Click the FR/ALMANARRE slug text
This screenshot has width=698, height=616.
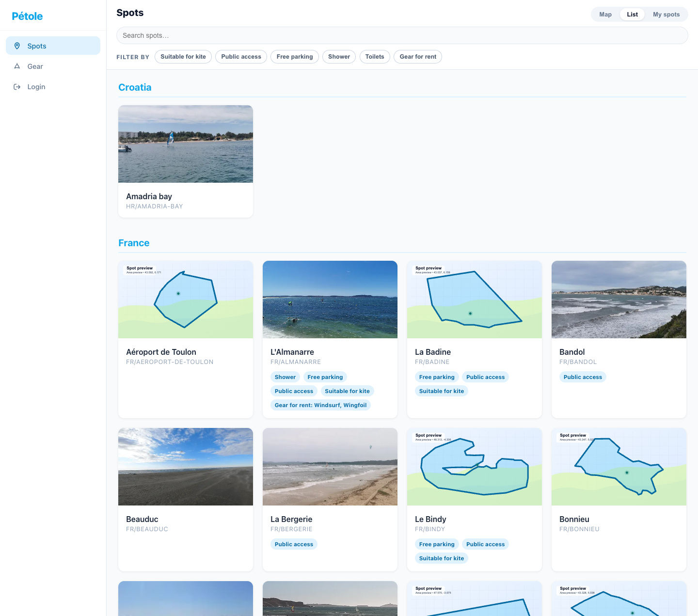tap(296, 362)
